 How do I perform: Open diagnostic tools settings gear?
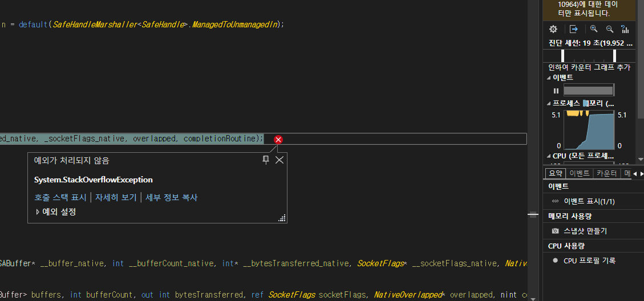553,29
